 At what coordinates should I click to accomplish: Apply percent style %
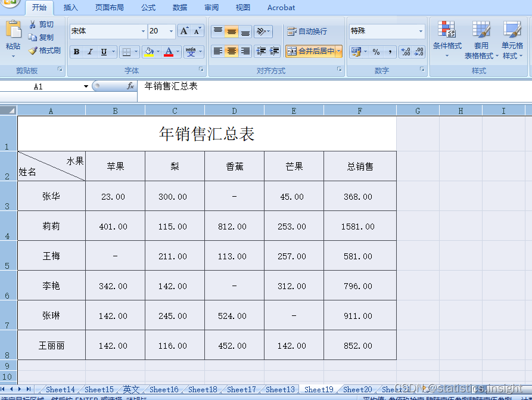point(376,52)
